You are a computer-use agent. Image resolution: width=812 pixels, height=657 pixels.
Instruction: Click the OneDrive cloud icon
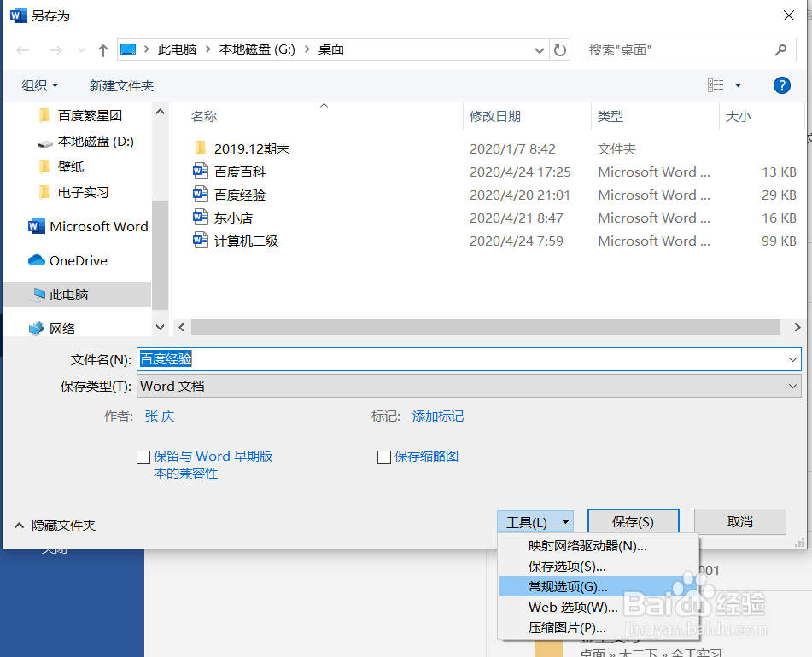[36, 260]
